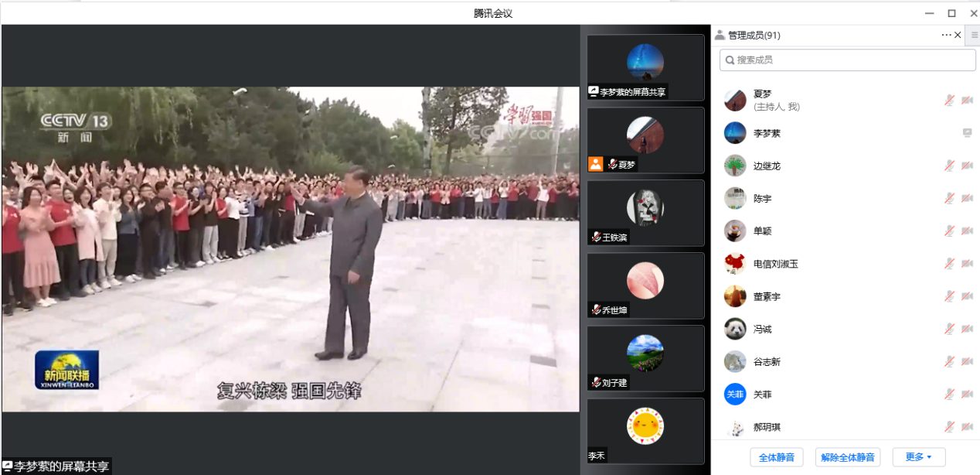The image size is (980, 475).
Task: Unmute 夏梦 (host) microphone in list
Action: pyautogui.click(x=949, y=100)
